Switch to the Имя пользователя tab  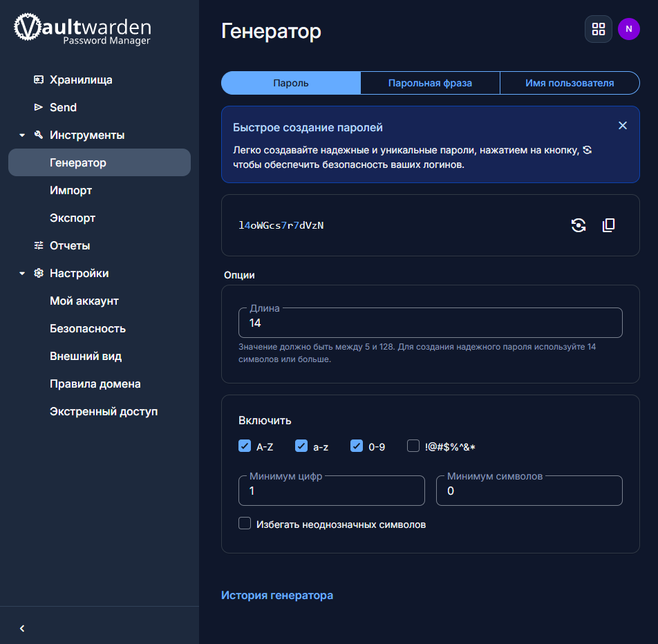coord(570,83)
